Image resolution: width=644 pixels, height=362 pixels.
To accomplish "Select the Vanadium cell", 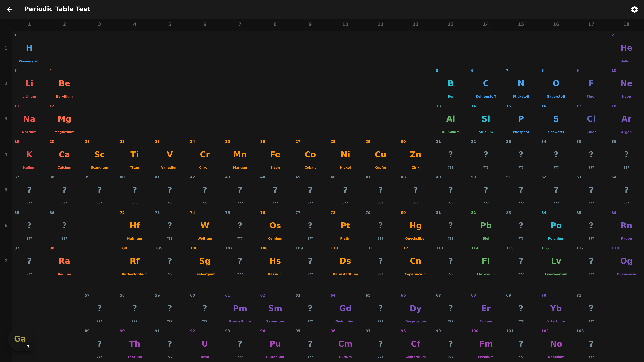I will coord(170,155).
